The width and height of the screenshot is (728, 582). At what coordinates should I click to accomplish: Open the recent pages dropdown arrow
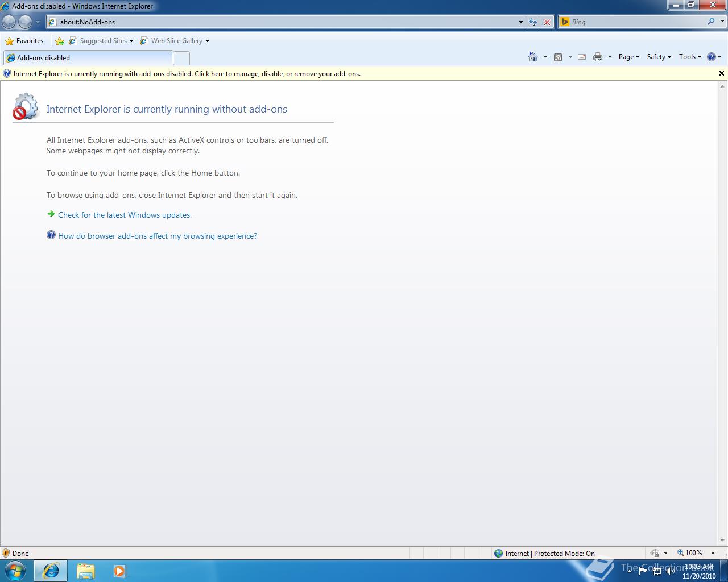coord(38,22)
